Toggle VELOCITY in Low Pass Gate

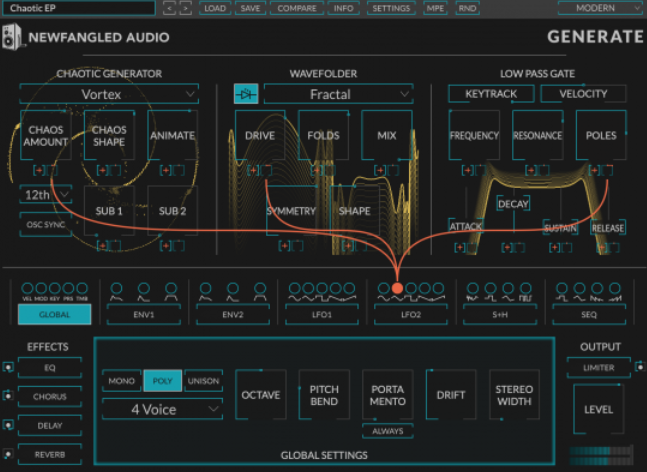583,94
